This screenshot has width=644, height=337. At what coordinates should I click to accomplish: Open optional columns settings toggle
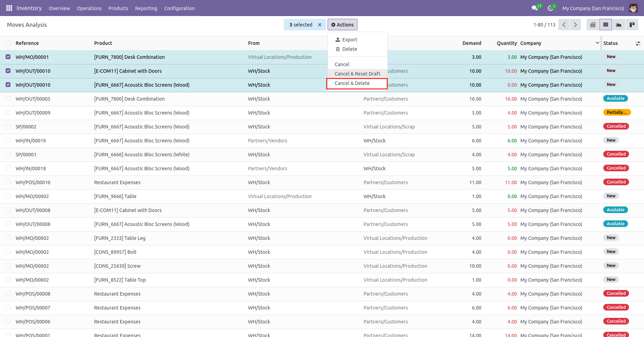click(638, 43)
